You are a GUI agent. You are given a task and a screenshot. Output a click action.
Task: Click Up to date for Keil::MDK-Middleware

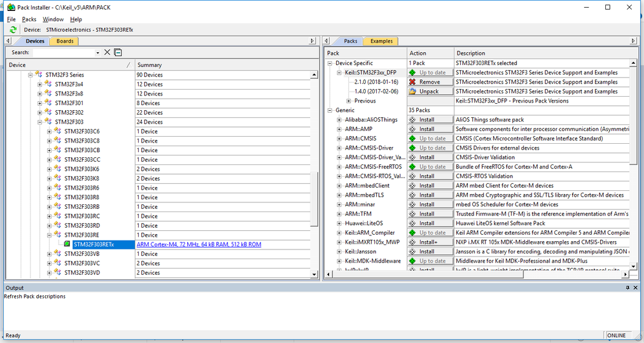[430, 261]
